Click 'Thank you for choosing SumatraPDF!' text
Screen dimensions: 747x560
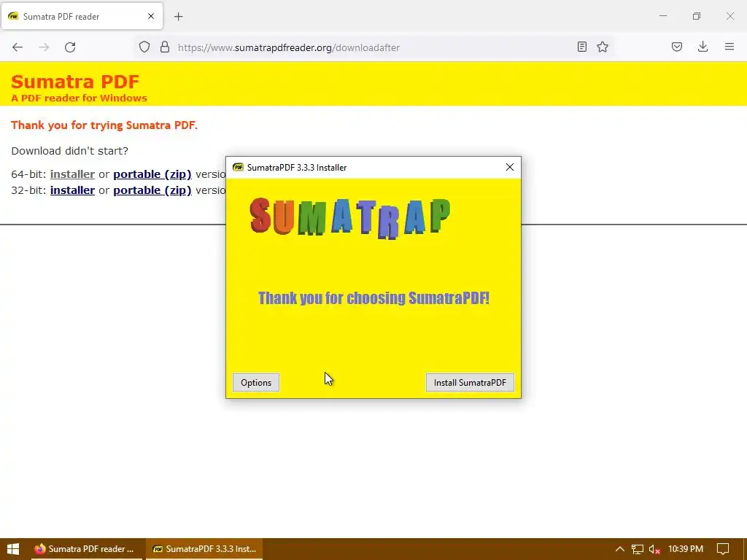coord(373,298)
